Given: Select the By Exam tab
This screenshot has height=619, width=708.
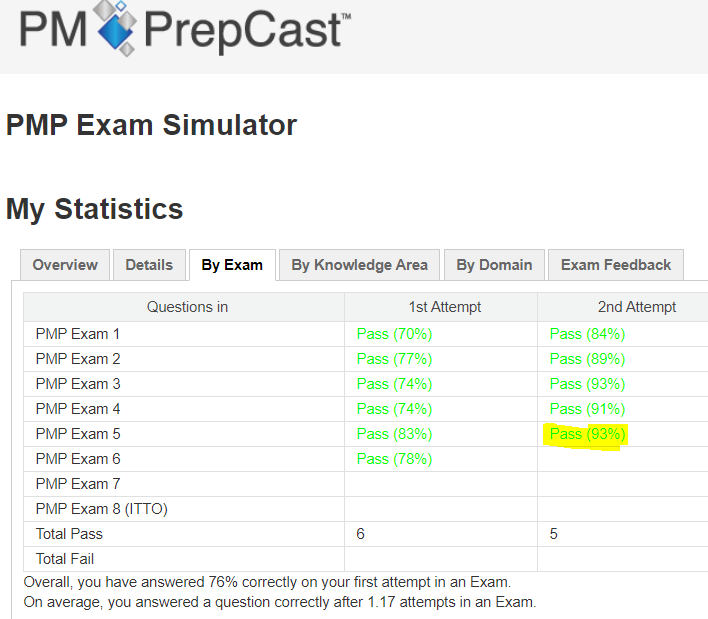Looking at the screenshot, I should coord(232,265).
